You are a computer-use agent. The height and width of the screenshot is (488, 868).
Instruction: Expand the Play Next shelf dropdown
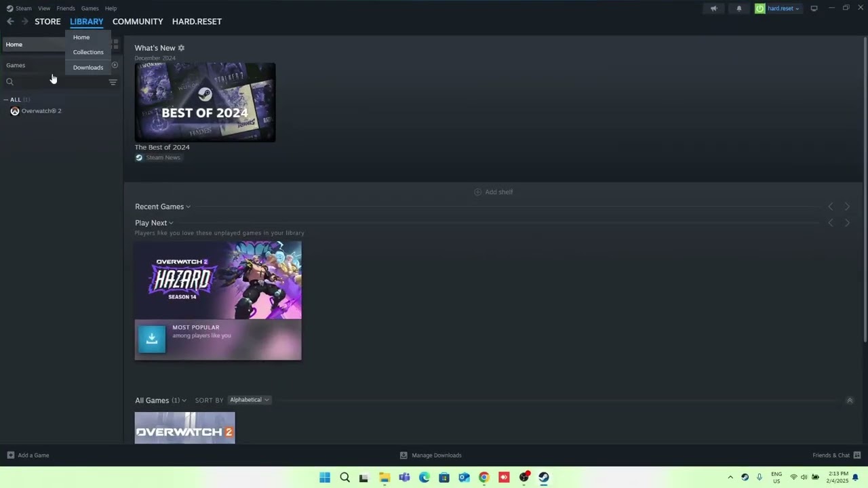coord(171,223)
